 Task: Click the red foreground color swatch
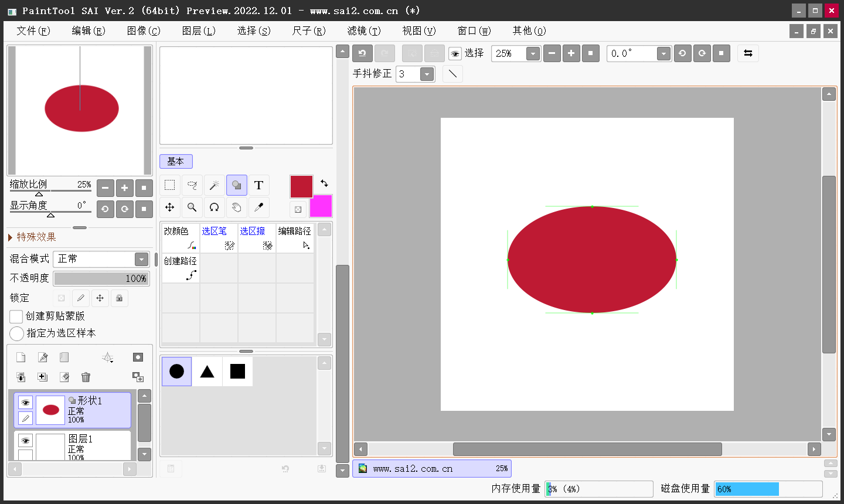pos(301,186)
